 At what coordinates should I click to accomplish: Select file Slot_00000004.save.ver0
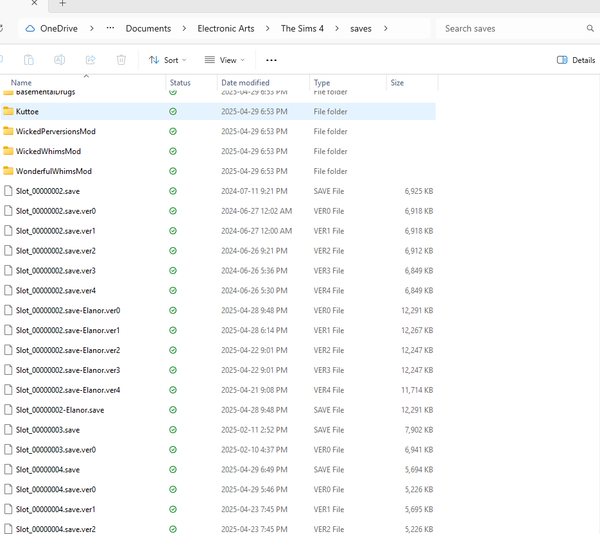tap(56, 489)
